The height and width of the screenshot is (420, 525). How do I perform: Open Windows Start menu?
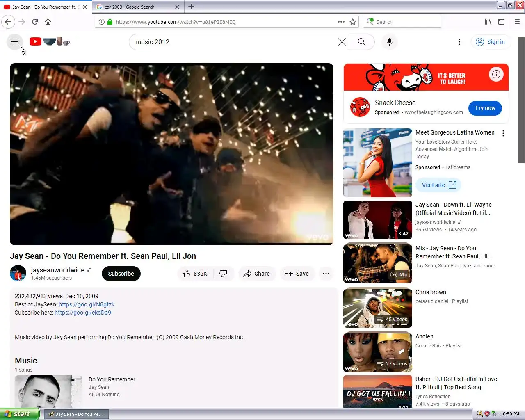tap(20, 414)
